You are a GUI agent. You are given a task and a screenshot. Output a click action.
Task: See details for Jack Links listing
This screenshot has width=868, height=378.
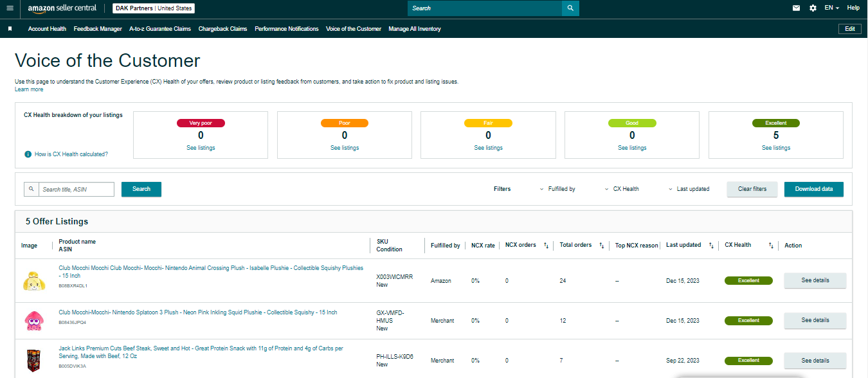click(x=815, y=361)
